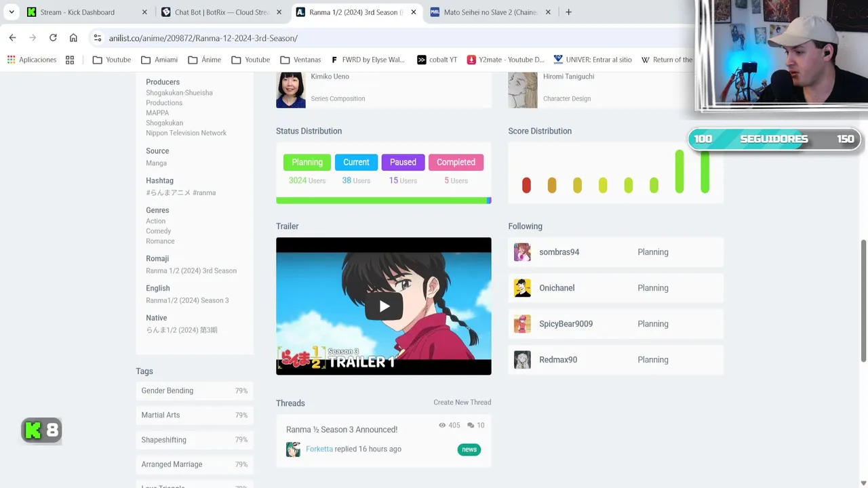Image resolution: width=868 pixels, height=488 pixels.
Task: Open FWRD by Elyse Walker bookmark
Action: point(368,60)
